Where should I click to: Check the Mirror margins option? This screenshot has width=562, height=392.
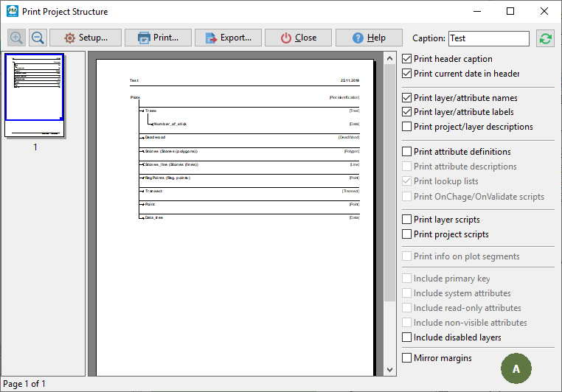tap(407, 358)
